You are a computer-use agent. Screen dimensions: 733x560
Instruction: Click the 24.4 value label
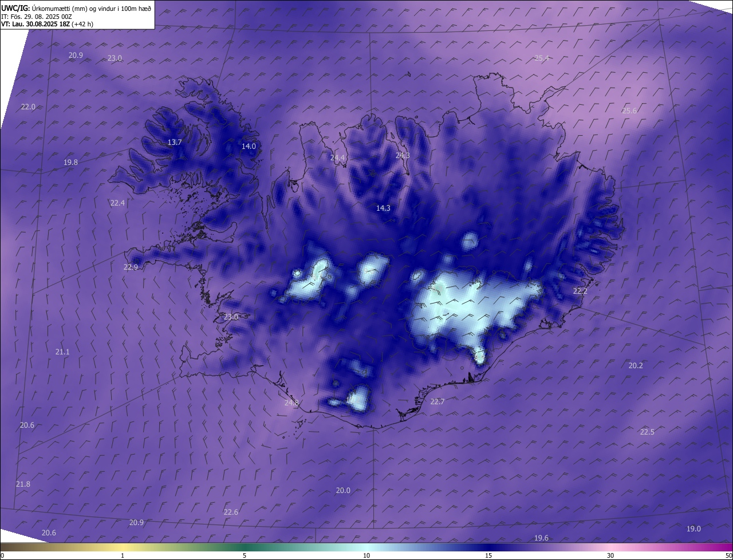point(338,158)
